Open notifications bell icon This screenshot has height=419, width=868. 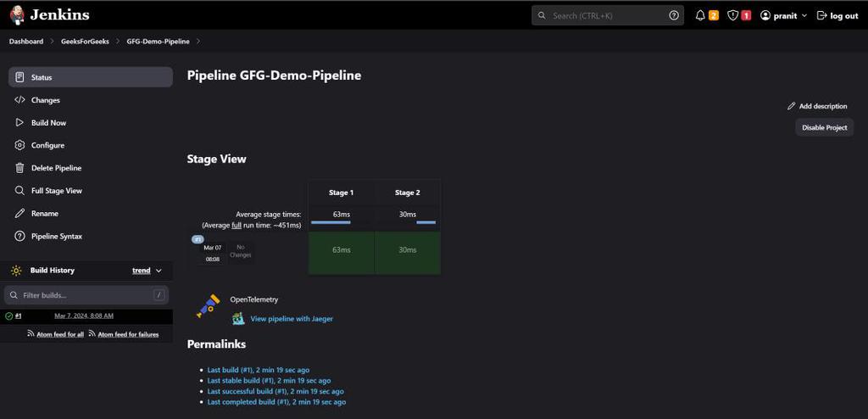tap(700, 15)
